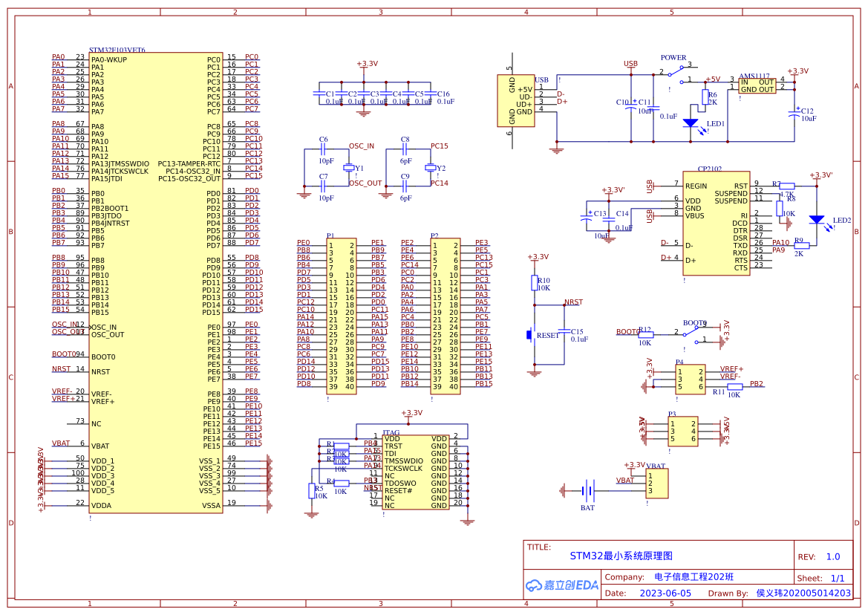Select resistor R6 2K symbol
Image resolution: width=868 pixels, height=615 pixels.
705,97
